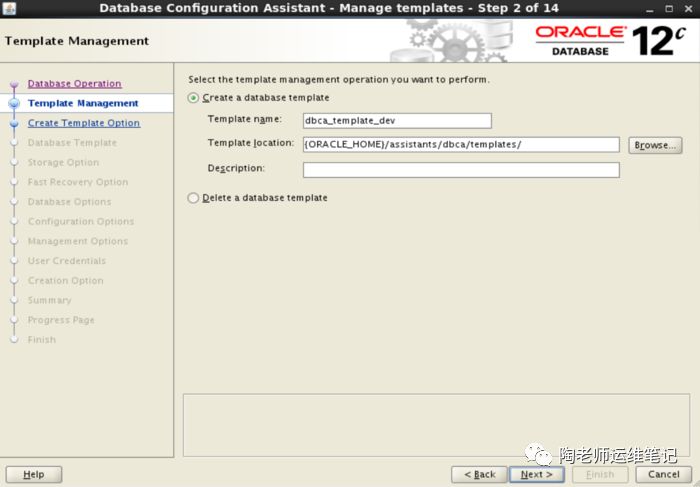Image resolution: width=700 pixels, height=487 pixels.
Task: Click the disabled Finish button
Action: (600, 474)
